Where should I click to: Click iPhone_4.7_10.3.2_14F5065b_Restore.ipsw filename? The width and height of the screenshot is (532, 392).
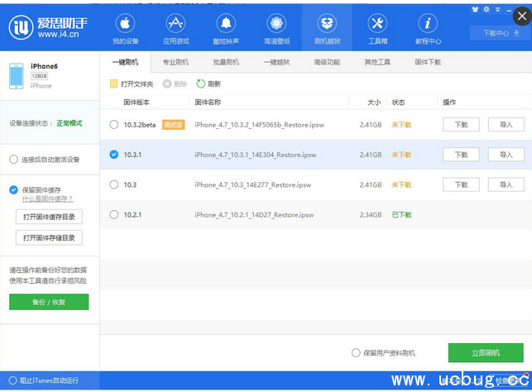point(259,125)
